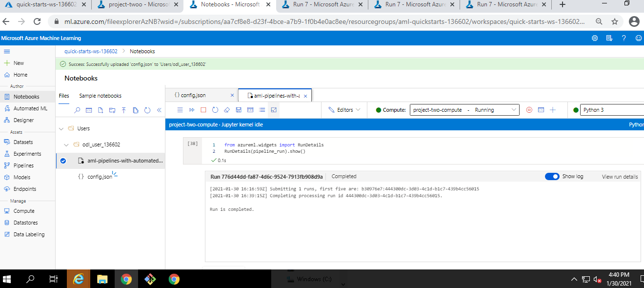The width and height of the screenshot is (644, 288).
Task: Open the help question mark icon
Action: (x=624, y=38)
